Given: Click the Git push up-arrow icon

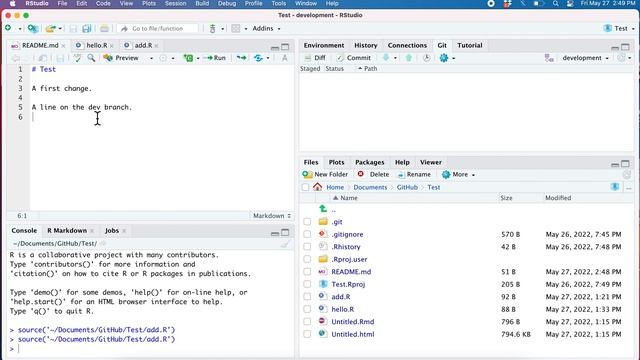Looking at the screenshot, I should (409, 58).
